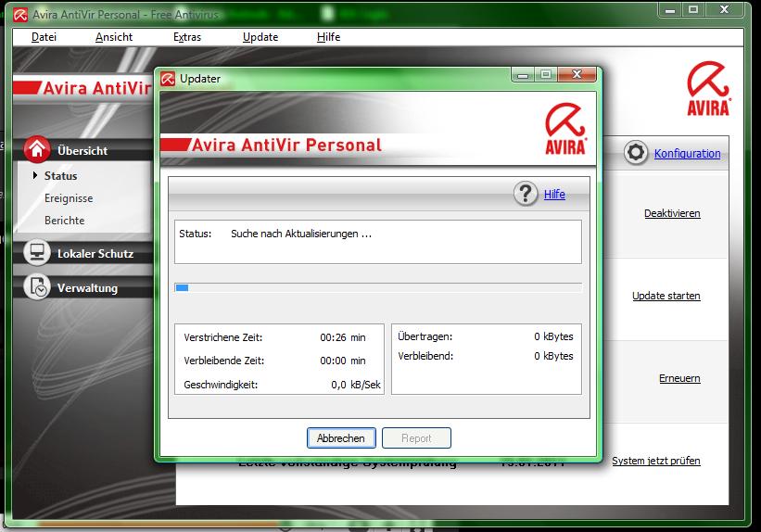Click the Übersicht home icon
761x532 pixels.
coord(37,149)
